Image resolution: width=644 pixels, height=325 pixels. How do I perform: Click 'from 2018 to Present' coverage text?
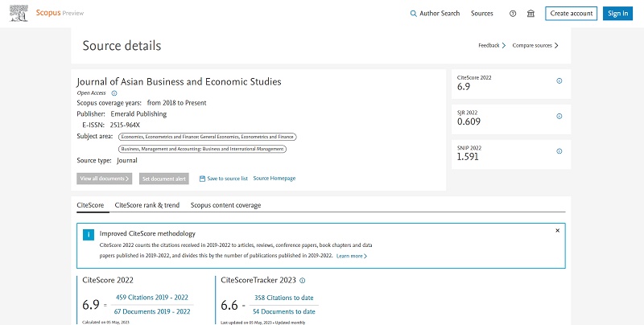point(176,103)
